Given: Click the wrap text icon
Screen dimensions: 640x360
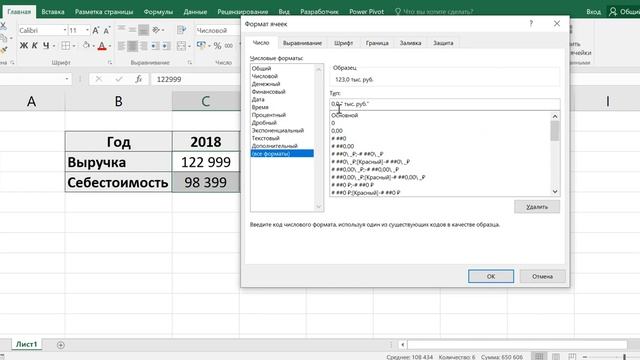Looking at the screenshot, I should pos(182,30).
